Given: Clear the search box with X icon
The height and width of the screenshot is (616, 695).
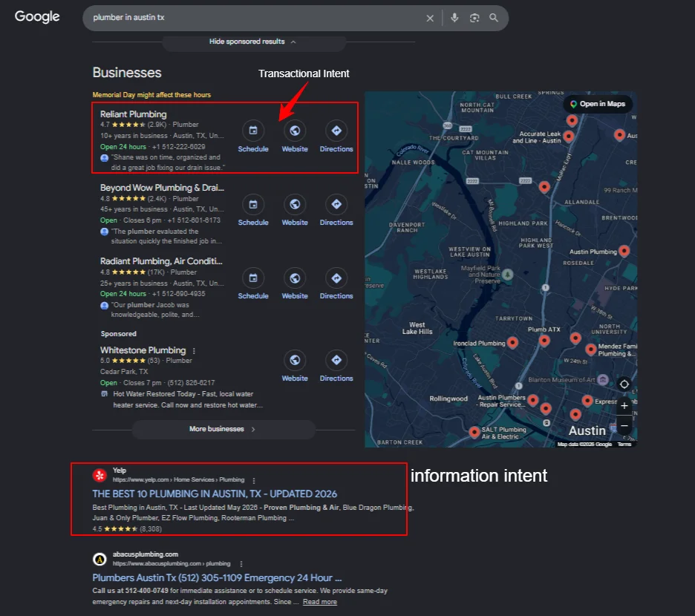Looking at the screenshot, I should pyautogui.click(x=429, y=18).
